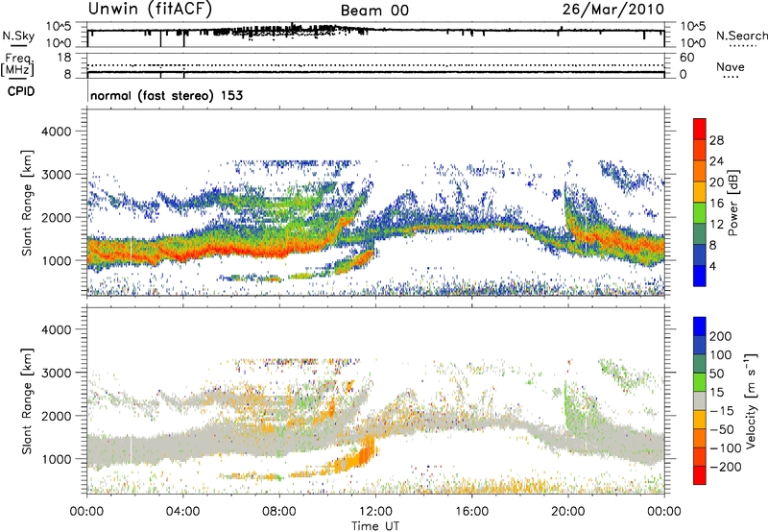Click the "Nave" legend label
This screenshot has height=532, width=768.
(x=731, y=66)
